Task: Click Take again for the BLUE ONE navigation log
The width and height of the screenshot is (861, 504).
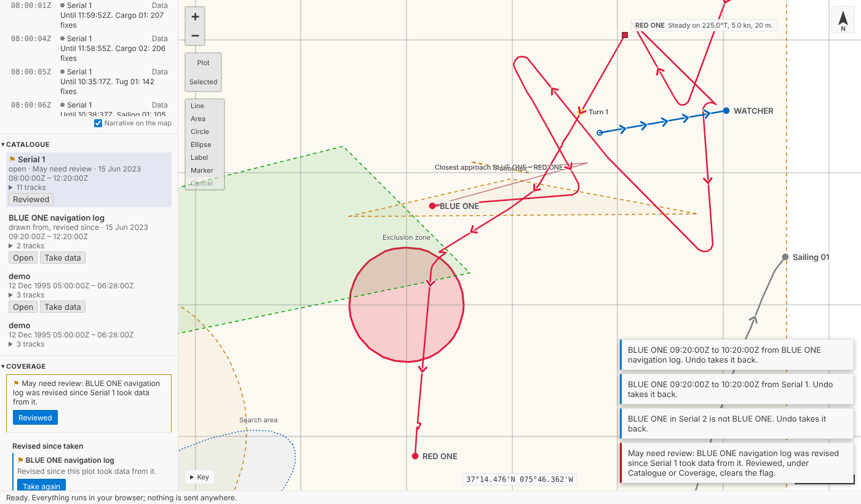Action: point(41,486)
